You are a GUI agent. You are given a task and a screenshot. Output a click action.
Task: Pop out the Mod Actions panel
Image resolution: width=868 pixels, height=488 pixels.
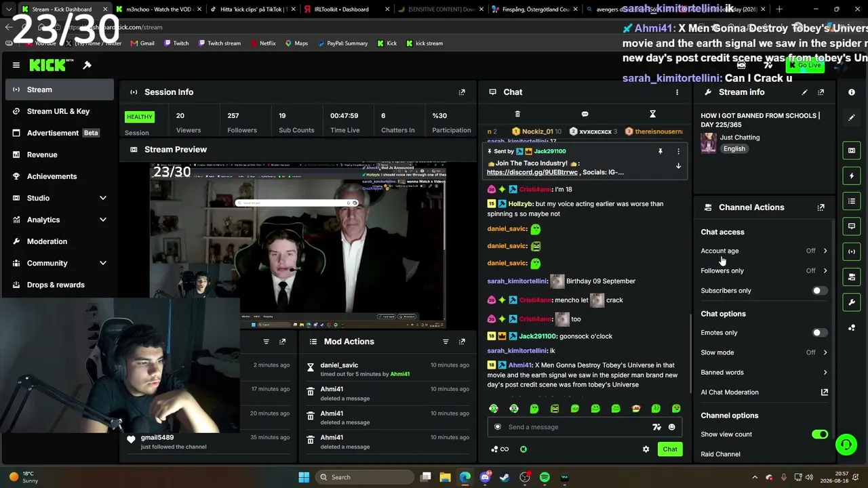coord(462,342)
